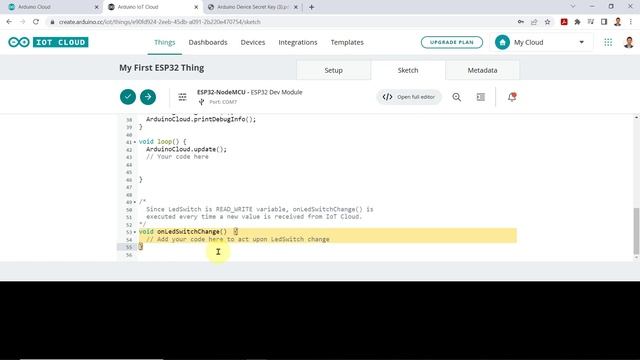Click Open full editor button

pyautogui.click(x=409, y=97)
